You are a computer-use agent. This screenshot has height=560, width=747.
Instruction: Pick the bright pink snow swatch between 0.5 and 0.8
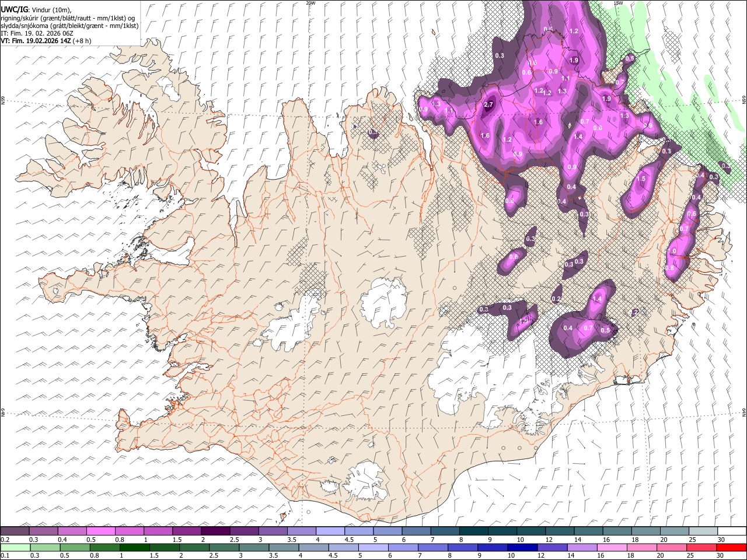(x=100, y=531)
